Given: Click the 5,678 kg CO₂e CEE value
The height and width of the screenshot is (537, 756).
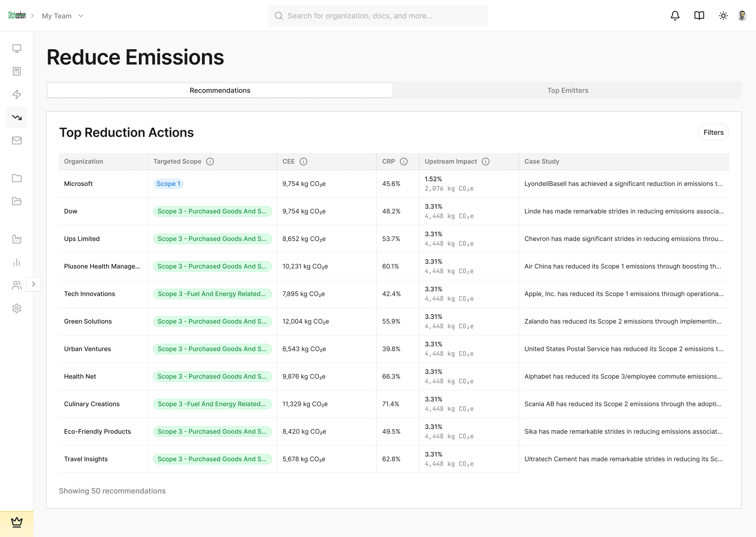Looking at the screenshot, I should (304, 459).
